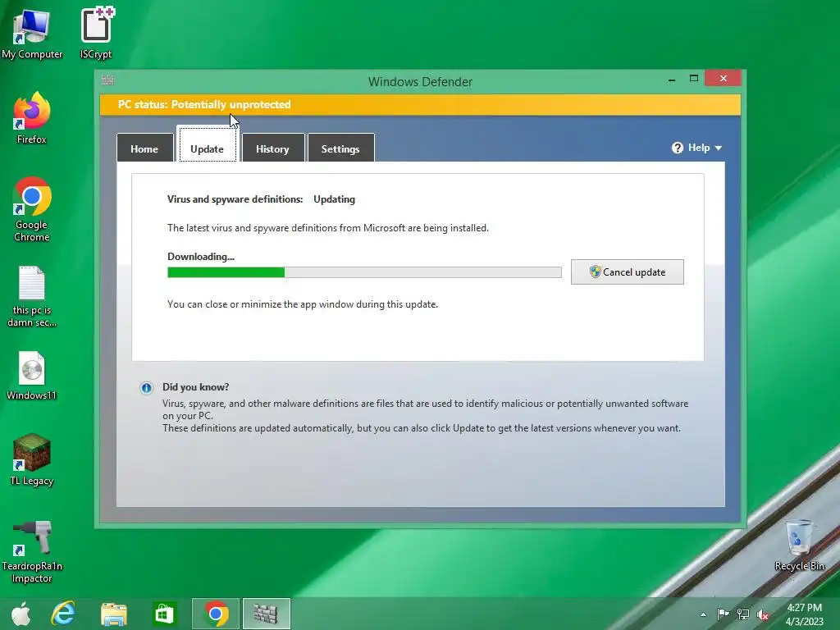Screen dimensions: 840x630
Task: Open Internet Explorer from the taskbar
Action: point(63,614)
